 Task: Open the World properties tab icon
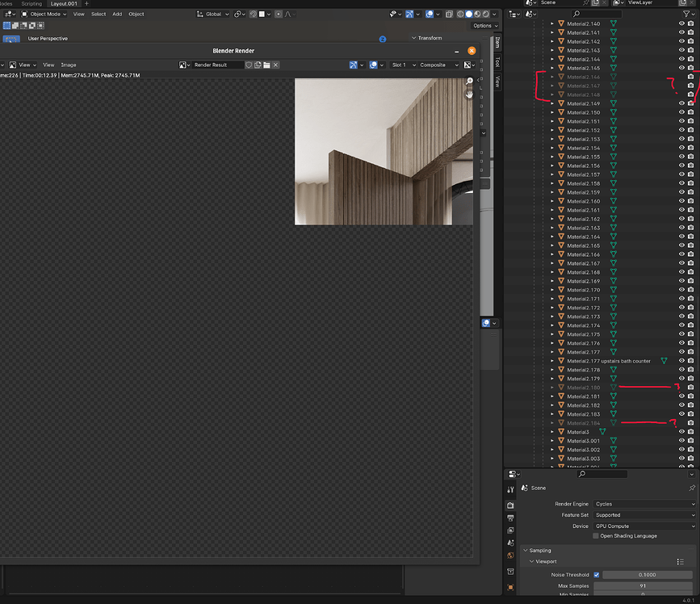[x=511, y=556]
